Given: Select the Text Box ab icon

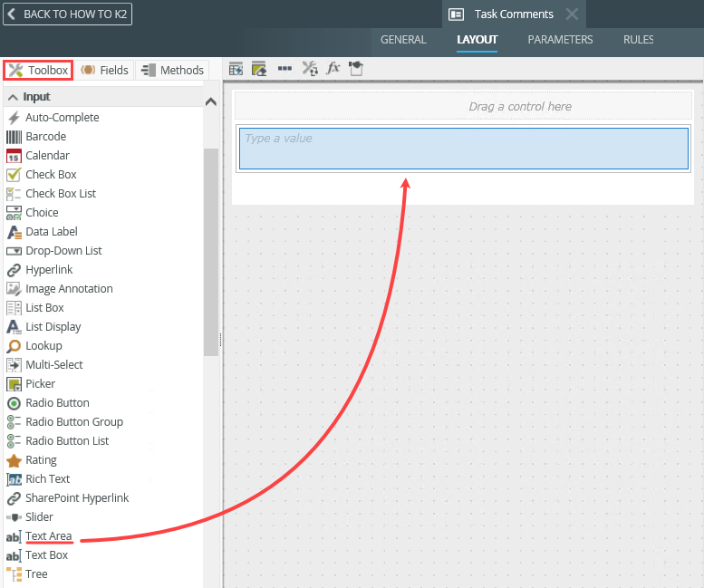Looking at the screenshot, I should 14,555.
